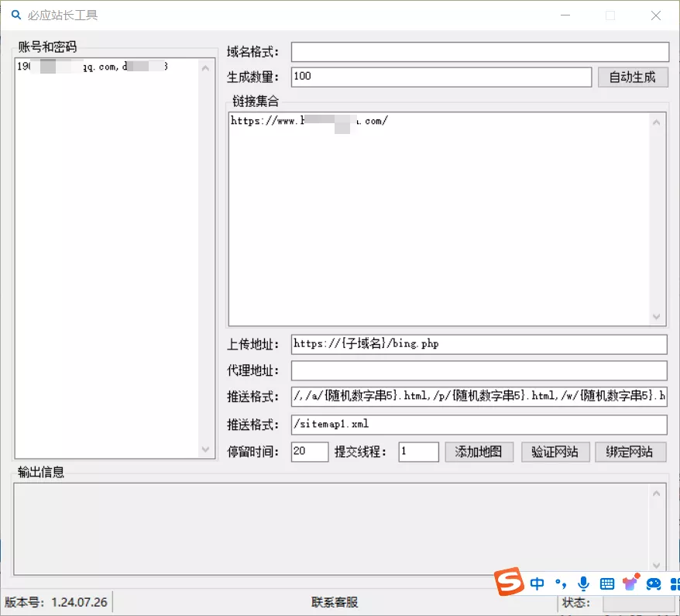Click up arrow of 链接集合 scrollbar
The image size is (680, 616).
(x=657, y=122)
